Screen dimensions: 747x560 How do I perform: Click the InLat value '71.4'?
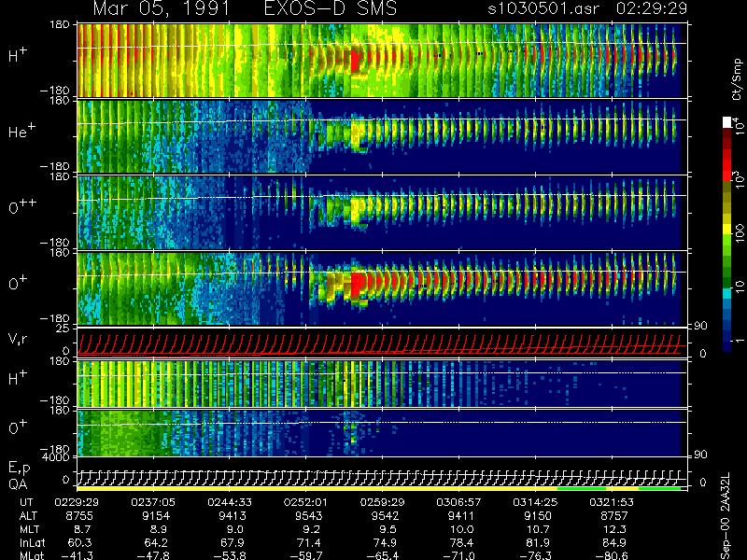309,543
